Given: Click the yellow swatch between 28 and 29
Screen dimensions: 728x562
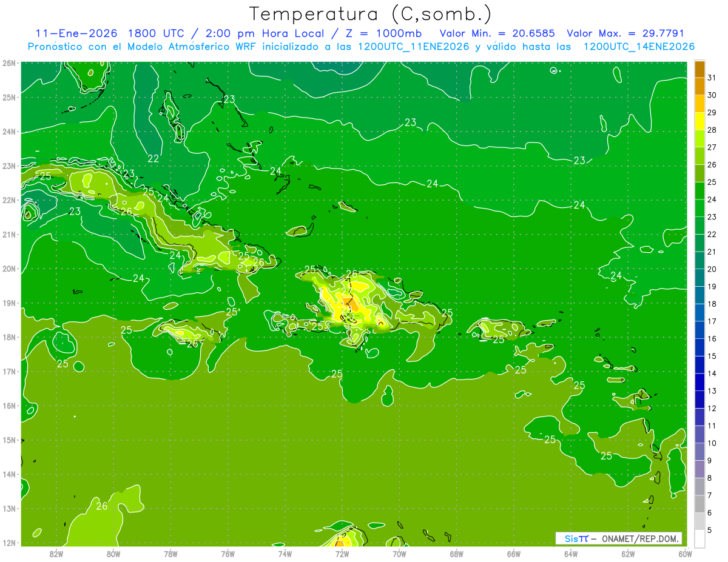Looking at the screenshot, I should tap(699, 121).
